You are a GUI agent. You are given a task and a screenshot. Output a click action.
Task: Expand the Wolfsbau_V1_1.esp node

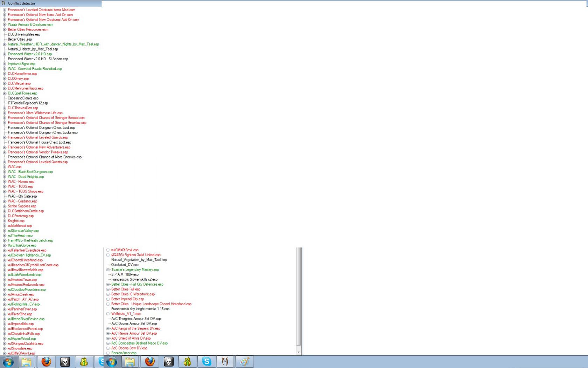point(108,314)
